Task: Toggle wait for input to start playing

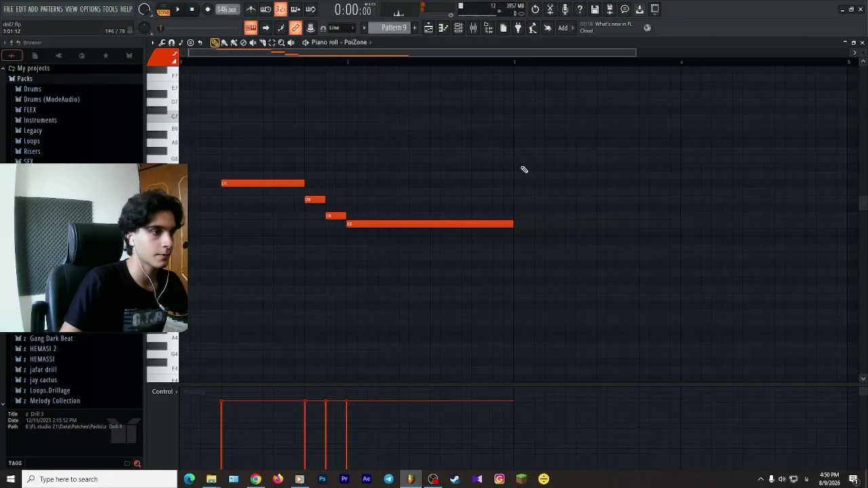Action: 266,9
